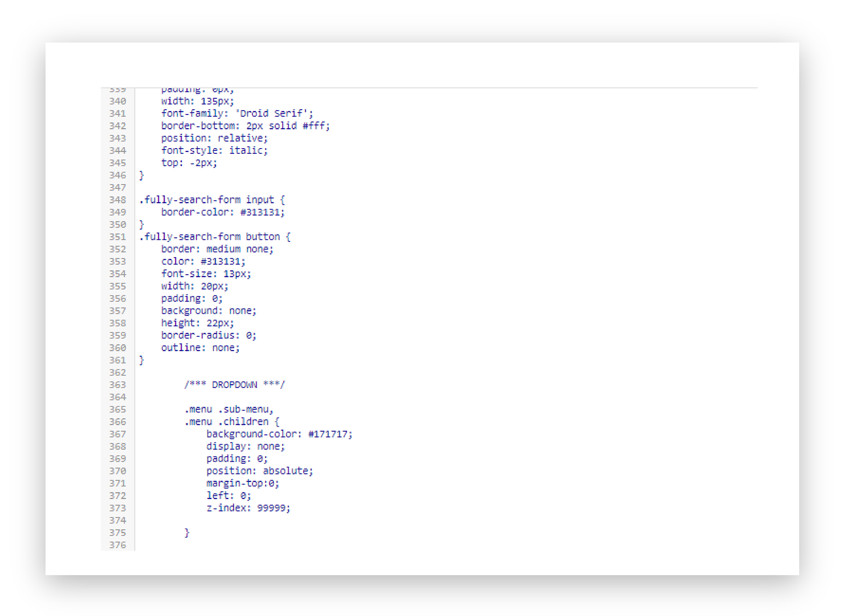842x616 pixels.
Task: Click 'color: #313131;' line
Action: tap(203, 261)
